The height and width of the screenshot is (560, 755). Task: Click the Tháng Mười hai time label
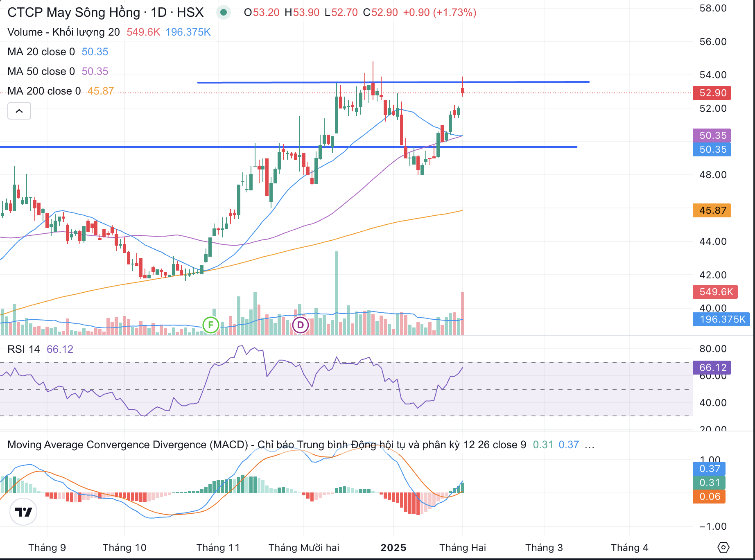click(304, 548)
